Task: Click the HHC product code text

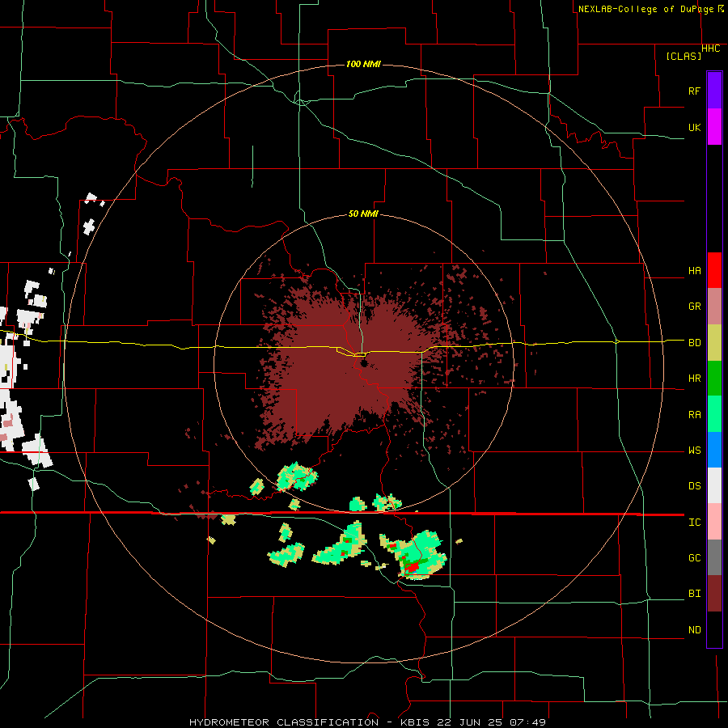Action: coord(710,49)
